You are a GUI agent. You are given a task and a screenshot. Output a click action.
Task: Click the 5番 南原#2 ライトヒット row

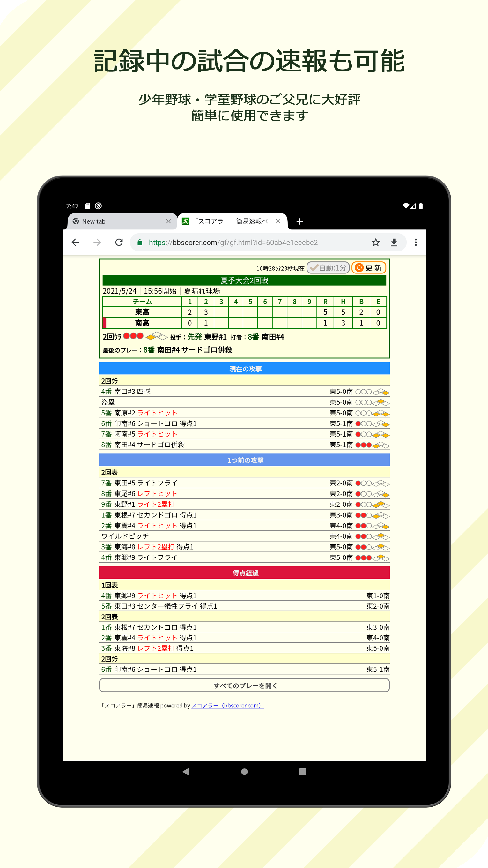(244, 413)
